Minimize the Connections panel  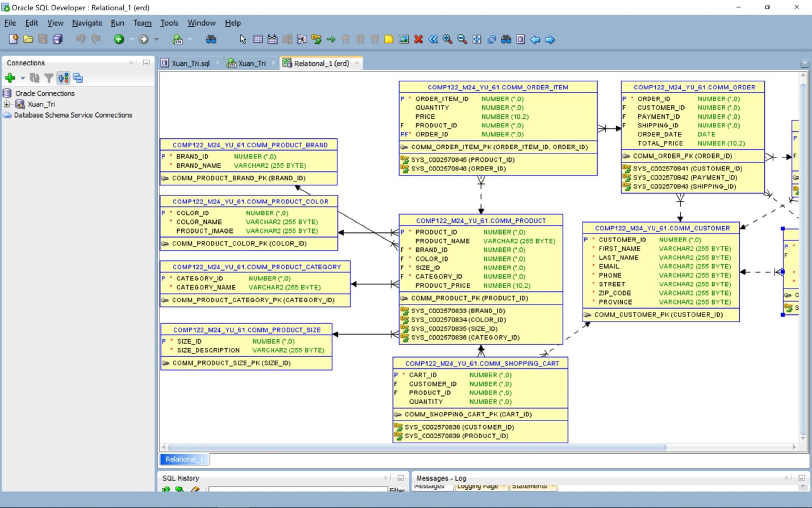146,63
